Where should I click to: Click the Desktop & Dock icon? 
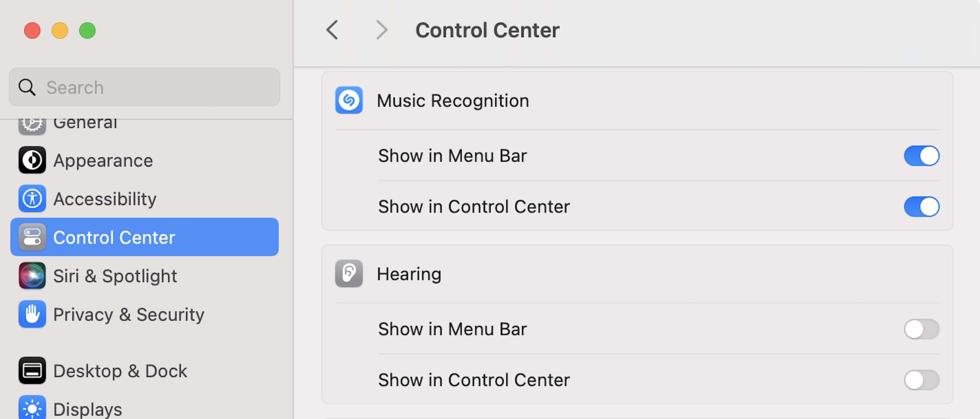[32, 371]
